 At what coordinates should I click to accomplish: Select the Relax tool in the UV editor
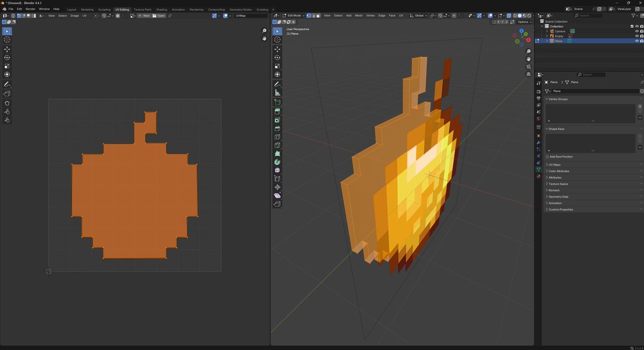[x=7, y=111]
